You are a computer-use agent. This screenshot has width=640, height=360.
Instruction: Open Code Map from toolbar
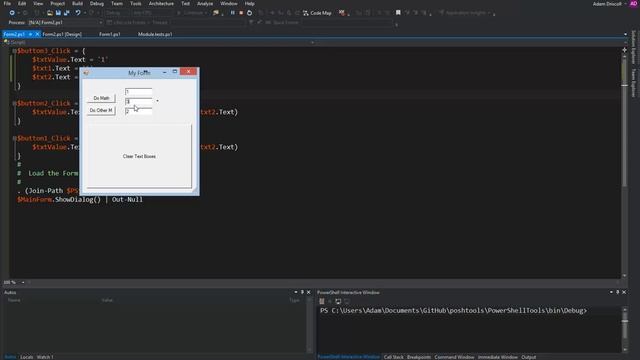coord(317,13)
